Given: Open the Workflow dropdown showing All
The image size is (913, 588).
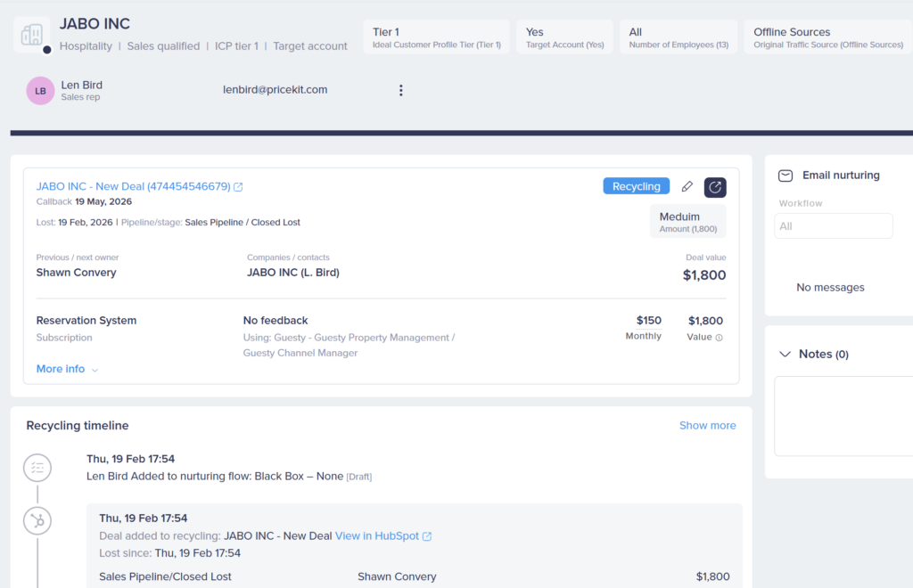Looking at the screenshot, I should click(x=833, y=226).
